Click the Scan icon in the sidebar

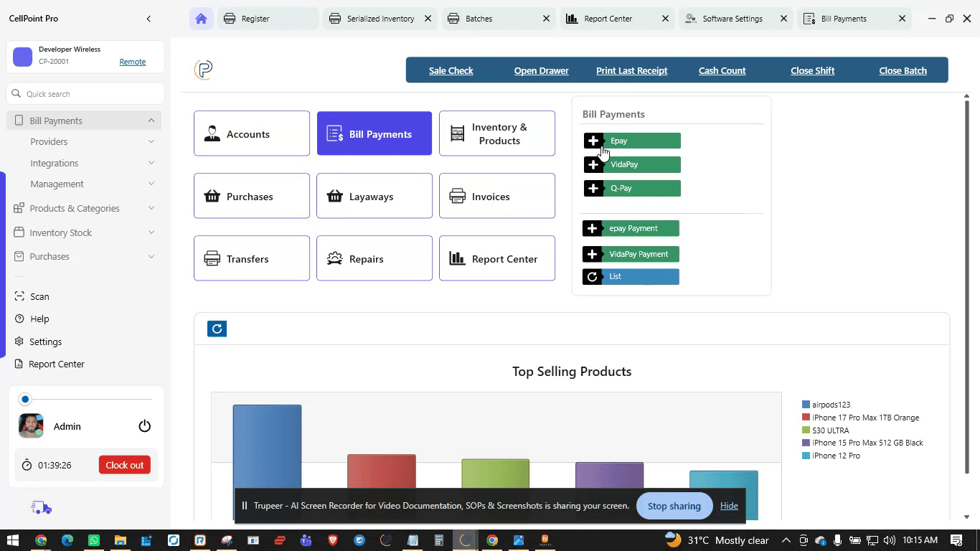coord(19,296)
